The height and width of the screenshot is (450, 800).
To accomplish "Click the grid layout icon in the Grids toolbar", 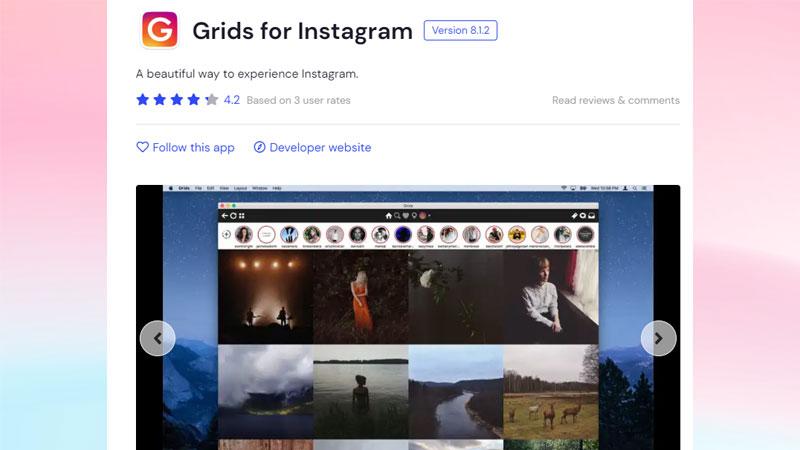I will pyautogui.click(x=241, y=215).
